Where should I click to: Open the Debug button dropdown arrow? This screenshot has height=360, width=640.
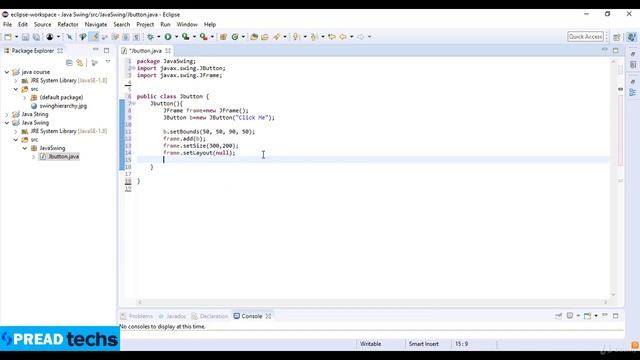tap(159, 37)
